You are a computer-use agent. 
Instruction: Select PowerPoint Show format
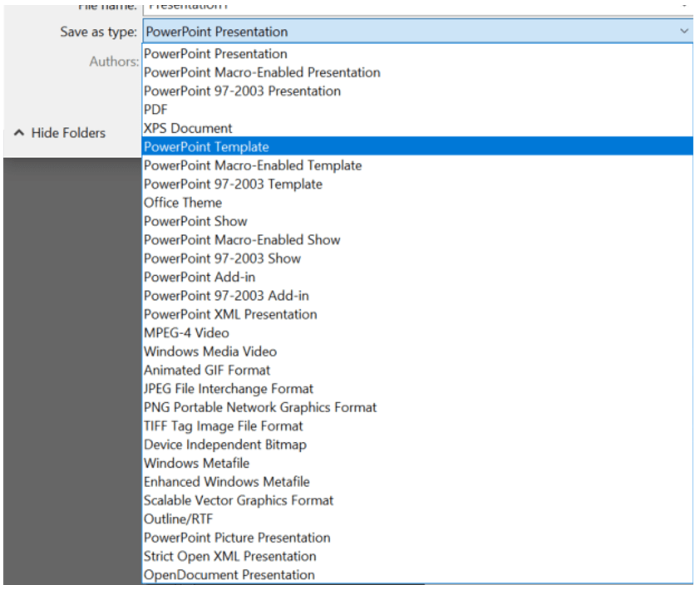pos(195,221)
